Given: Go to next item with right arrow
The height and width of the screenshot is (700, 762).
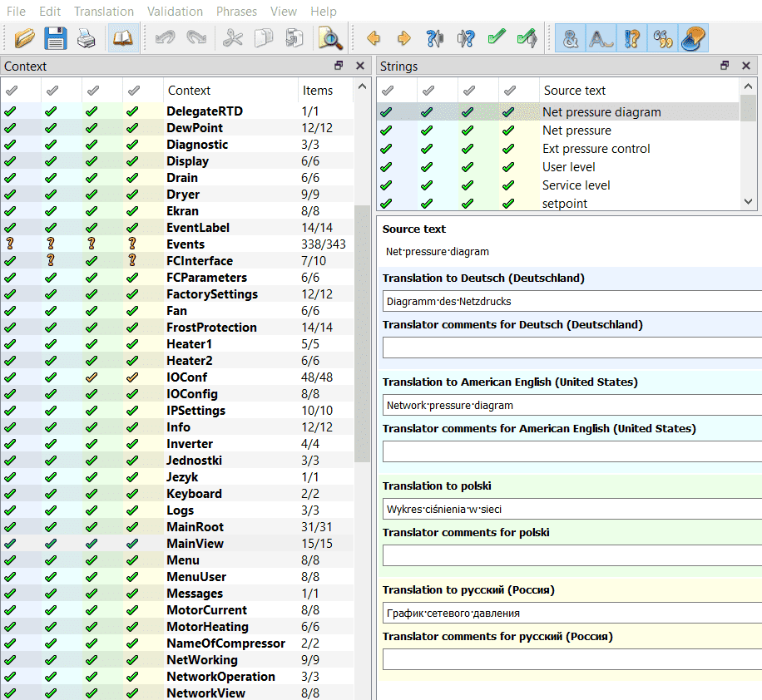Looking at the screenshot, I should point(404,38).
